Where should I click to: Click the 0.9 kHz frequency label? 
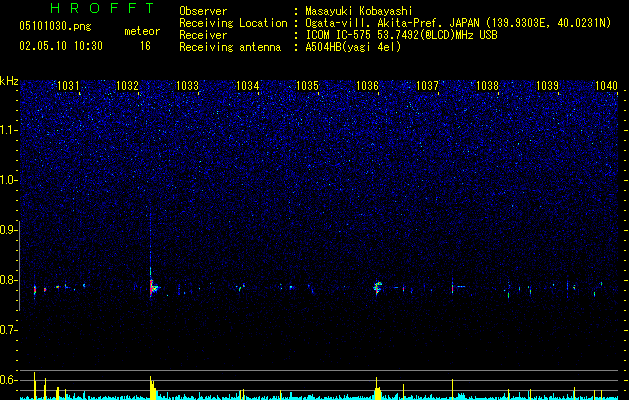pos(8,230)
